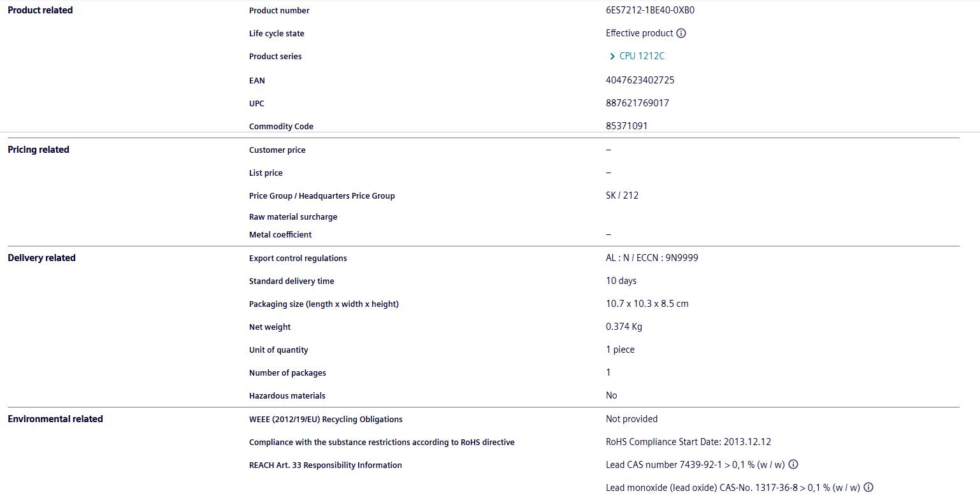The height and width of the screenshot is (496, 980).
Task: Click price group value SK / 212
Action: (622, 195)
